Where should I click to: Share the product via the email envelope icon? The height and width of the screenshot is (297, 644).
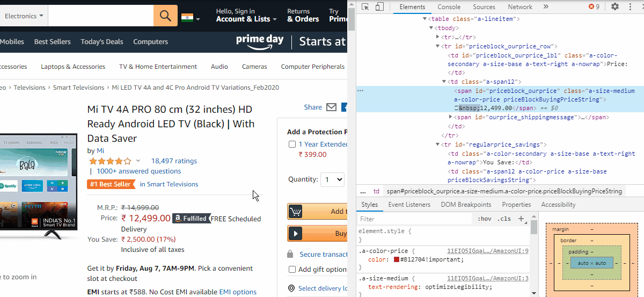[x=331, y=107]
